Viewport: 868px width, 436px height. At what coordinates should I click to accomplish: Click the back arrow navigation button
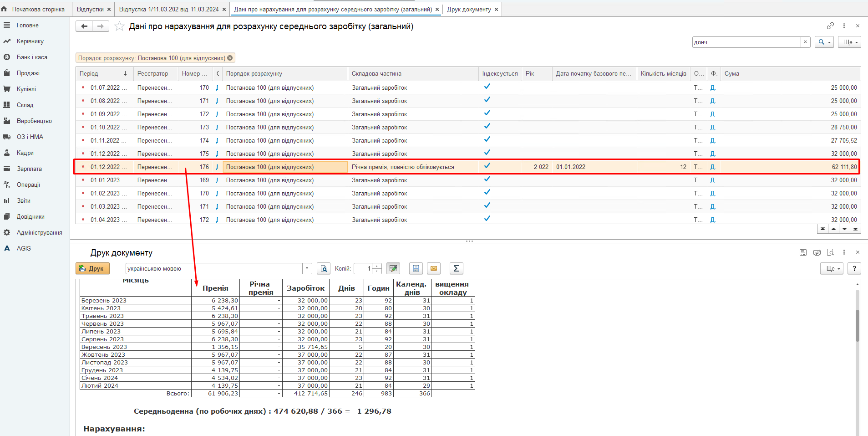click(x=84, y=26)
